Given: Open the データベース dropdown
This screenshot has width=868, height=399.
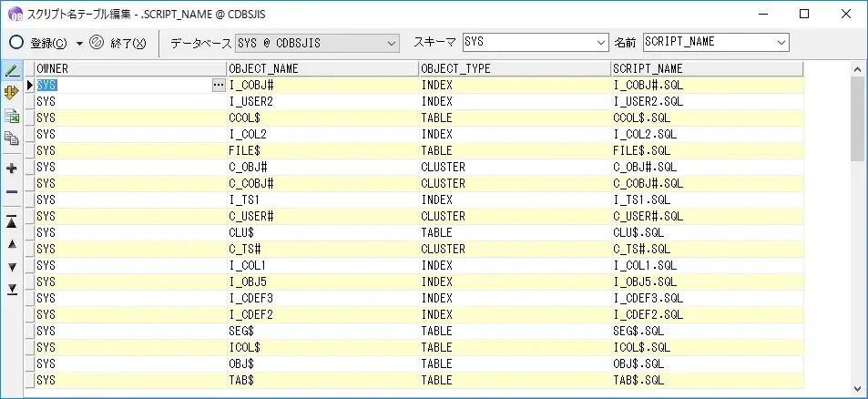Looking at the screenshot, I should (x=391, y=43).
